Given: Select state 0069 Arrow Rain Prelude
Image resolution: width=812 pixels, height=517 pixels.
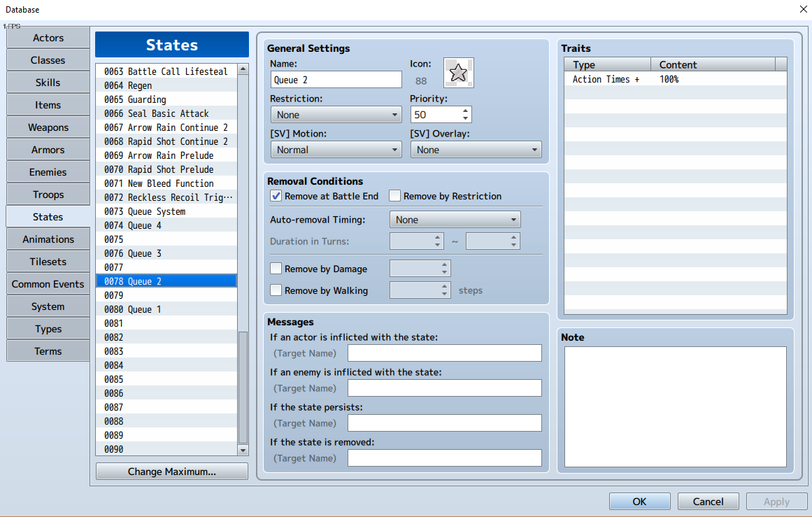Looking at the screenshot, I should 166,155.
